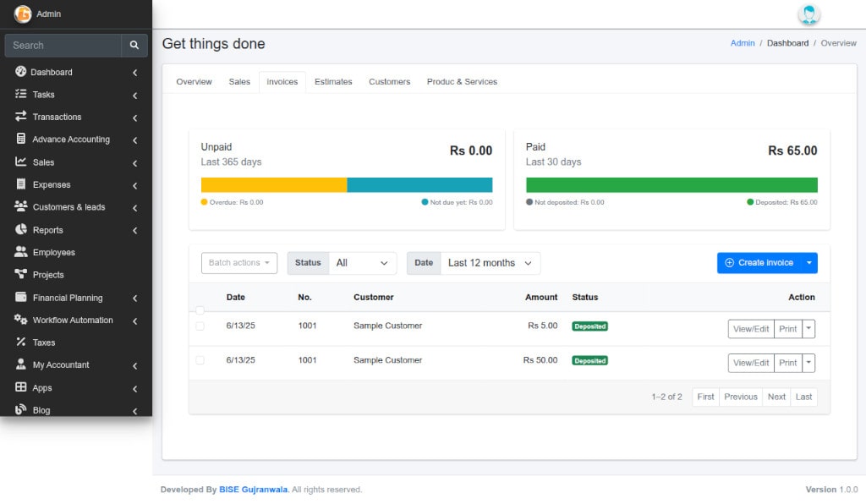
Task: Click the Admin logo icon at top left
Action: coord(23,14)
